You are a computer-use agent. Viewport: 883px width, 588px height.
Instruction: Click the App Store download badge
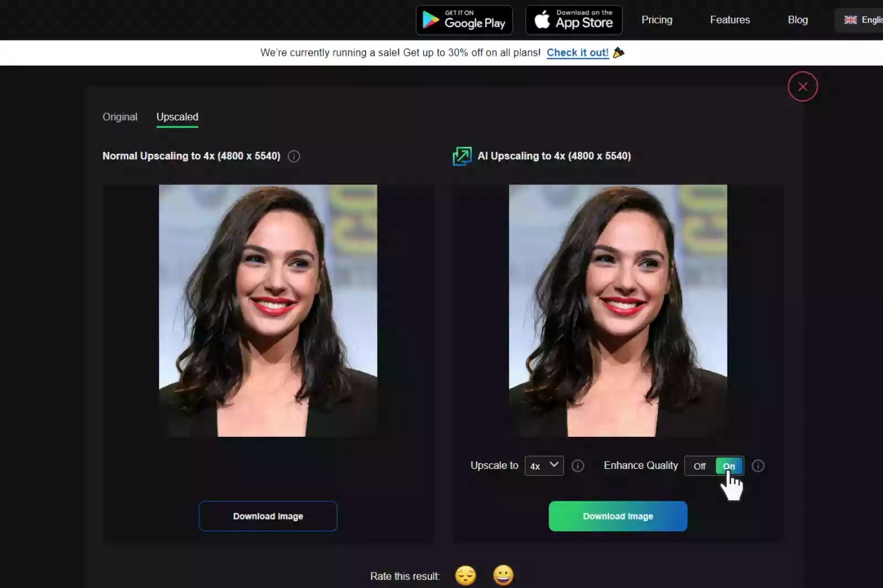pos(573,20)
